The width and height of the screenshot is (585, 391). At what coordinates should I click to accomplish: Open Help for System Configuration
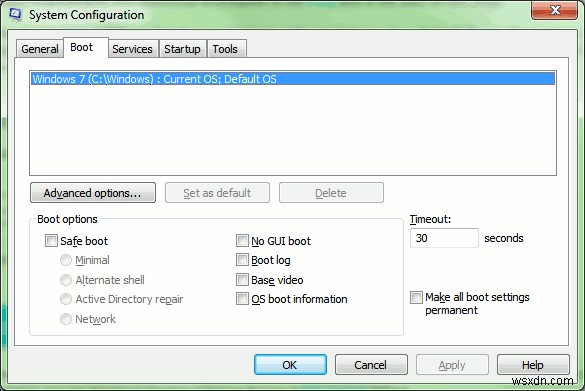(533, 365)
